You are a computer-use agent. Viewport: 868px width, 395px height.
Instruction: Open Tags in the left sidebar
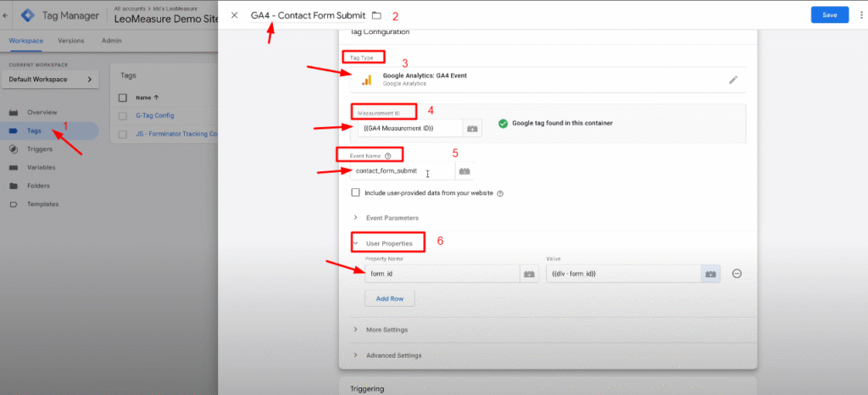(34, 131)
